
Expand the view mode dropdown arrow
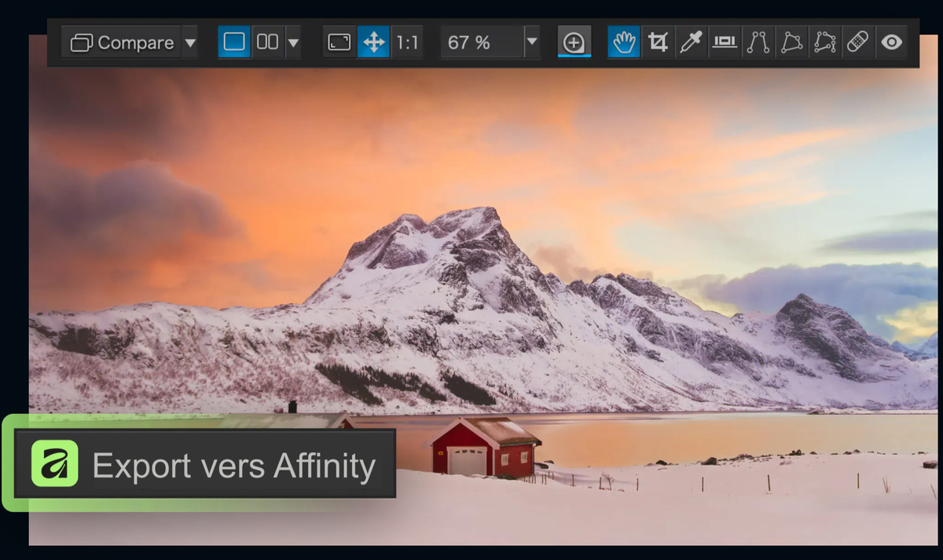[x=293, y=42]
